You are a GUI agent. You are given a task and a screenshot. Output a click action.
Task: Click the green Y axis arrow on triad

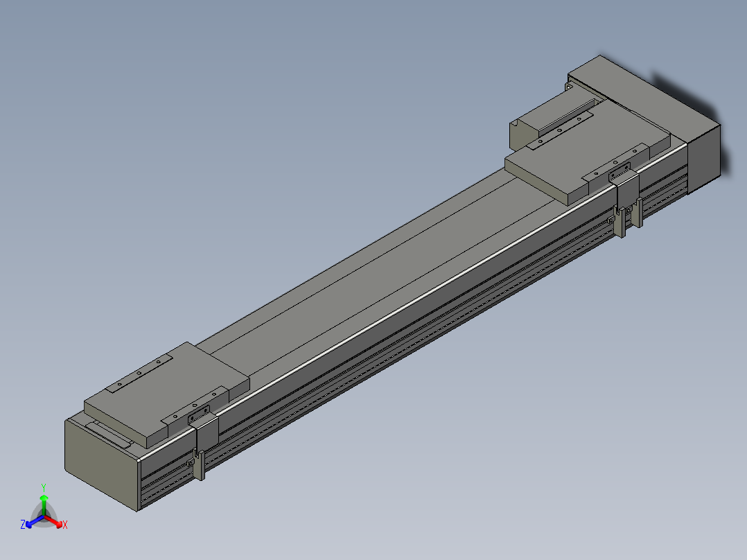44,502
